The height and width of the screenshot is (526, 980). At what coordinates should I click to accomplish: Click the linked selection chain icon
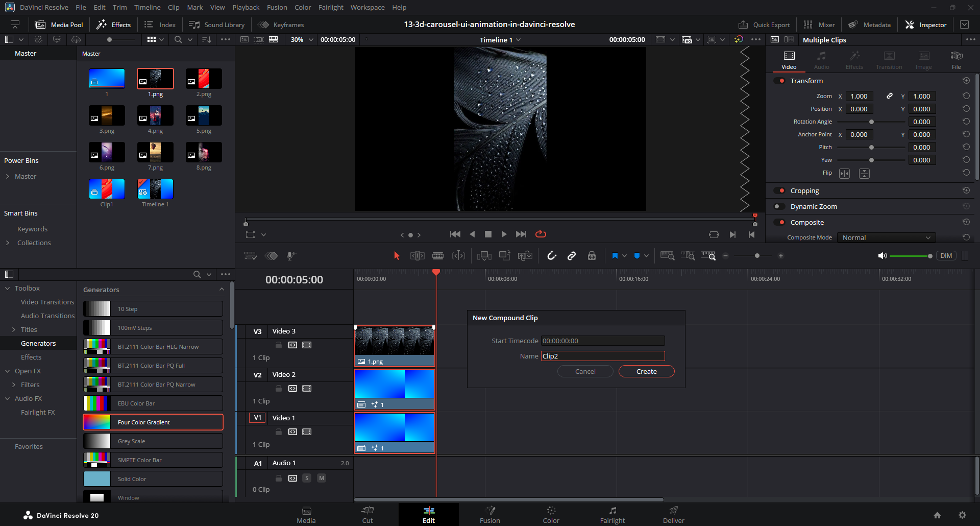(572, 256)
